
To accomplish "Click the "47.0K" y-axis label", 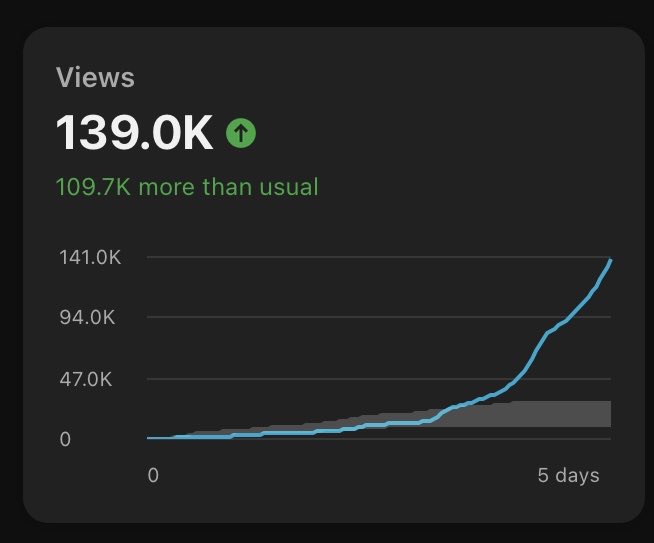I will (x=86, y=380).
